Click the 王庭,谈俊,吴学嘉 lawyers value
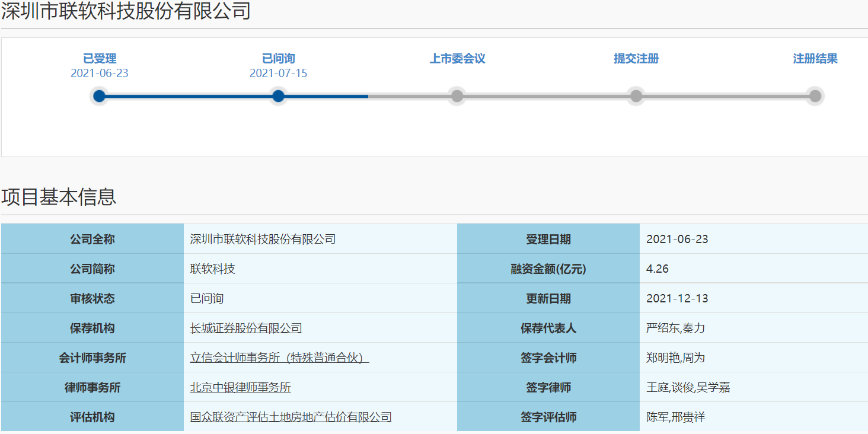Screen dimensions: 868x434 click(688, 387)
